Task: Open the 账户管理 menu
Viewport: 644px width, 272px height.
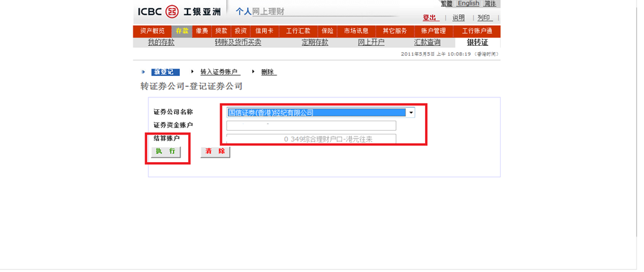Action: pos(433,31)
